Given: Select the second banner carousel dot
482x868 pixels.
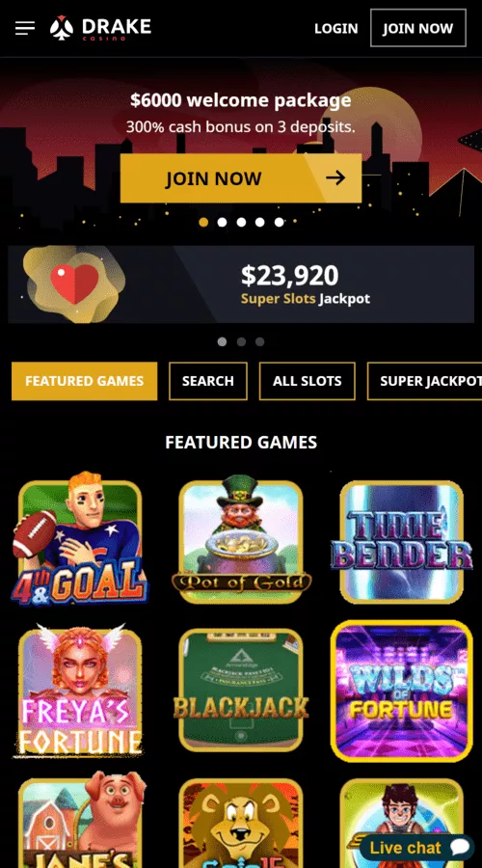Looking at the screenshot, I should click(x=222, y=222).
